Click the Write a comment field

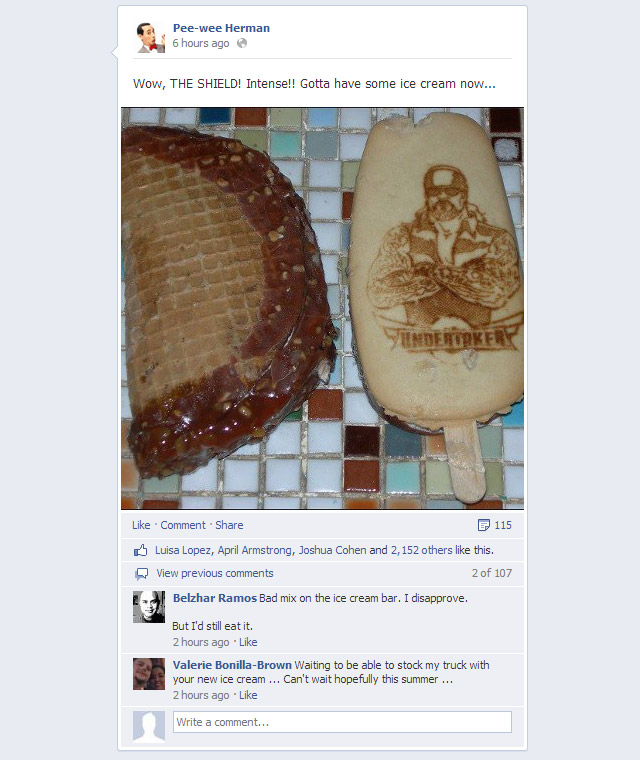342,722
